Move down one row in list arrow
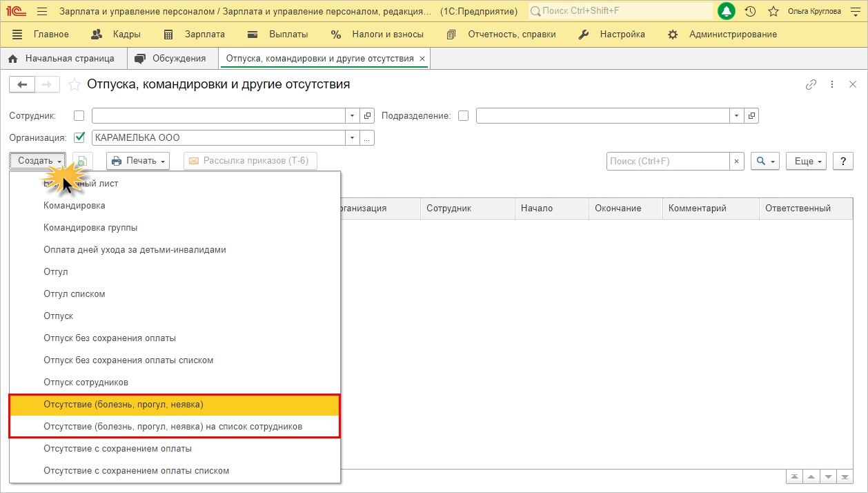Image resolution: width=868 pixels, height=493 pixels. point(827,476)
